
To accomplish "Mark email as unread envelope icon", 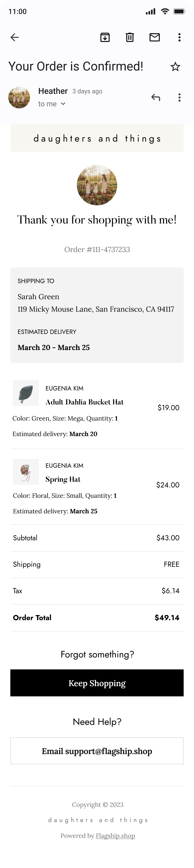I will (x=155, y=37).
